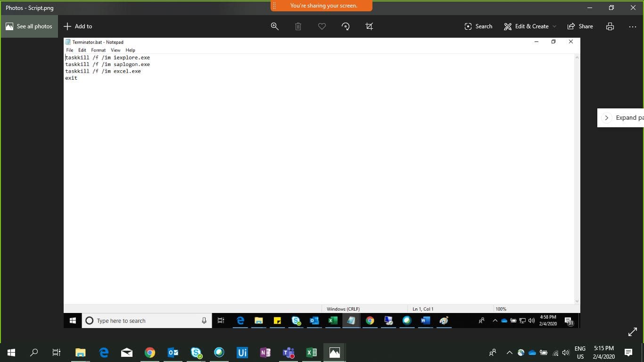The height and width of the screenshot is (362, 644).
Task: Rotate the image using the rotate icon
Action: 346,26
